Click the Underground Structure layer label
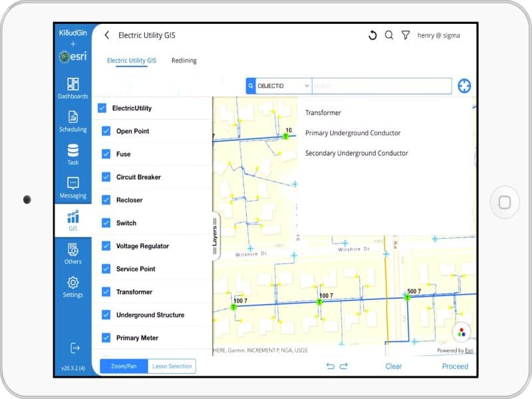This screenshot has height=399, width=532. 150,315
